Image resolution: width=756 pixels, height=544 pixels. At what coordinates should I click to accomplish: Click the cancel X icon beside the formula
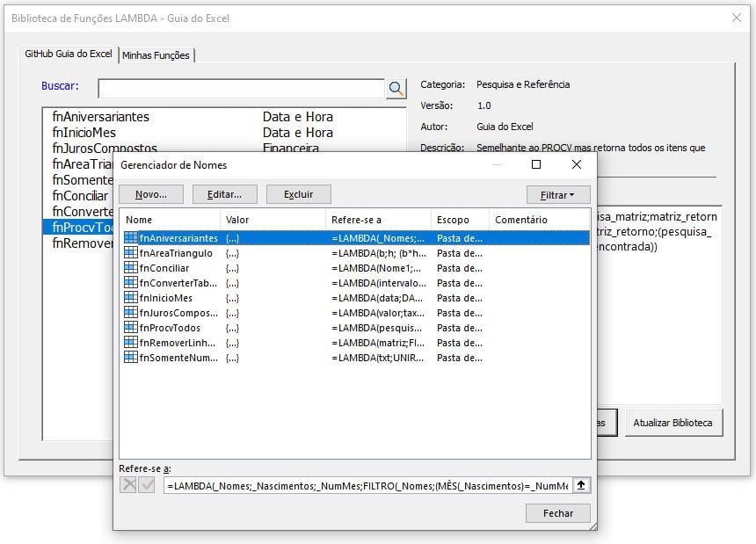click(x=128, y=485)
